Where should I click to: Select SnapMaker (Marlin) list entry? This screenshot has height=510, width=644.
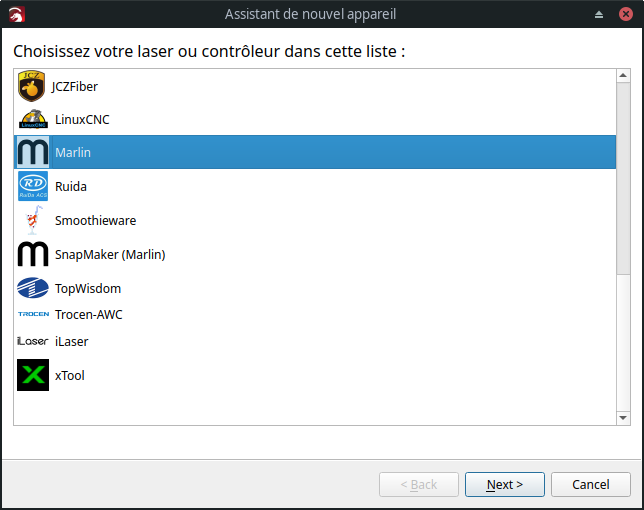point(315,254)
